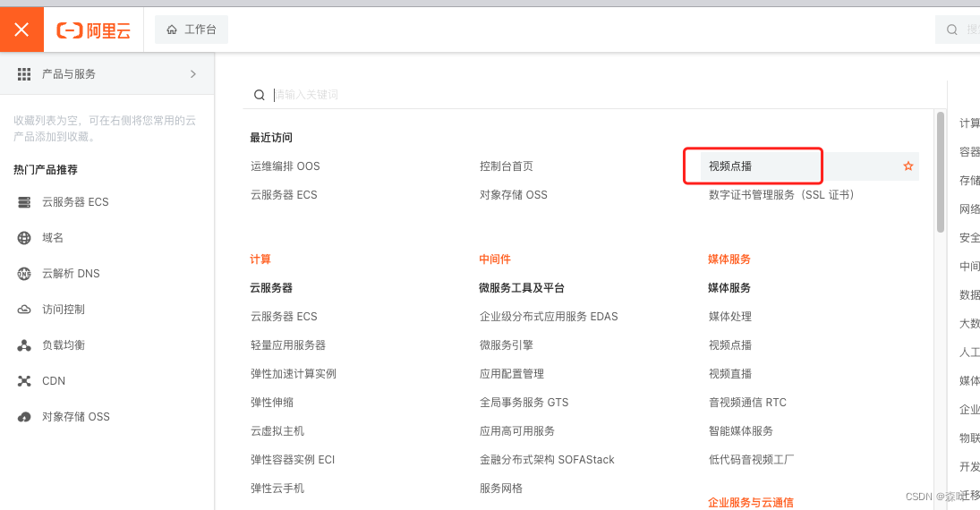This screenshot has height=510, width=980.
Task: Click the 对象存储 OSS sidebar icon
Action: point(24,417)
